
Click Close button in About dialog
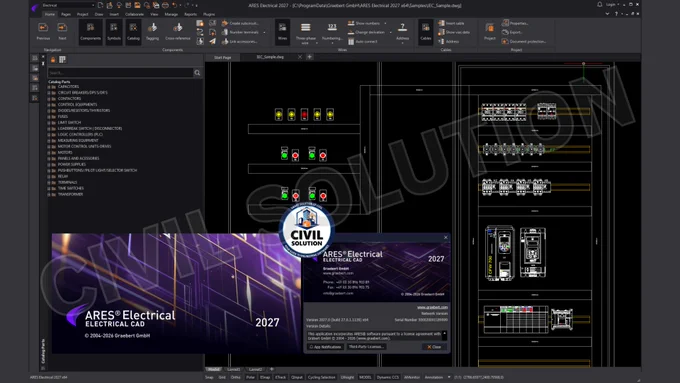tap(434, 347)
